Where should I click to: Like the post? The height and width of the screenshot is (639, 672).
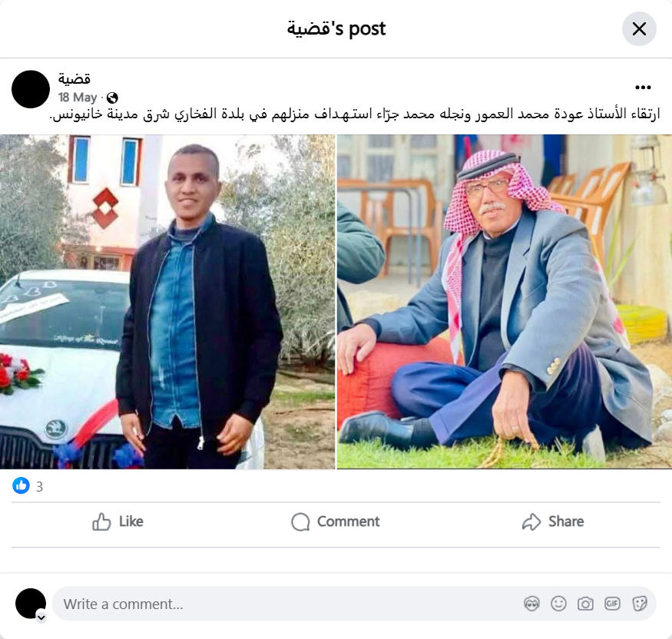[118, 521]
